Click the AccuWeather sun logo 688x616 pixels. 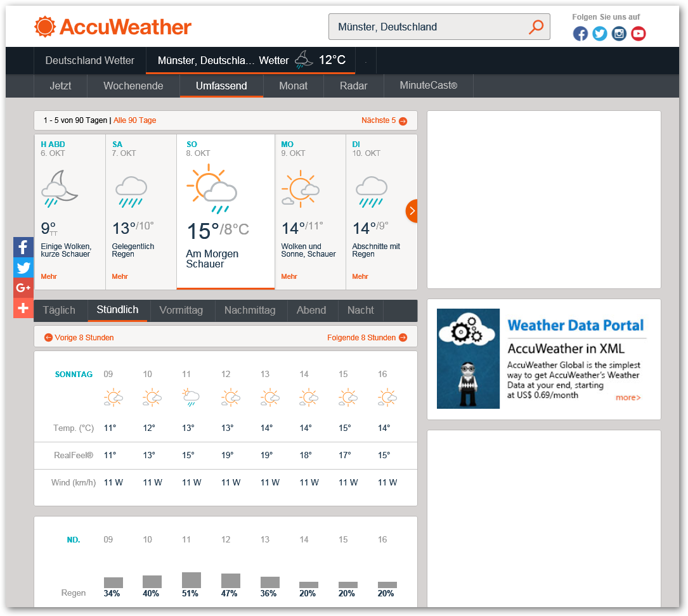[45, 27]
